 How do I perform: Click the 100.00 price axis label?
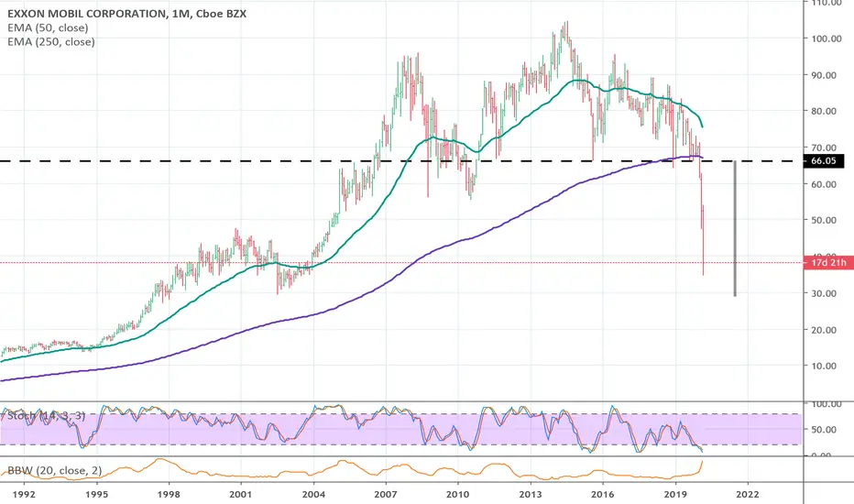[x=827, y=38]
